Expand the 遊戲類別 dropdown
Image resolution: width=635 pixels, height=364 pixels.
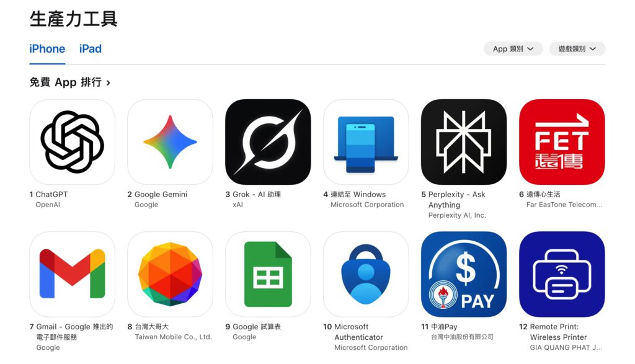pyautogui.click(x=577, y=49)
